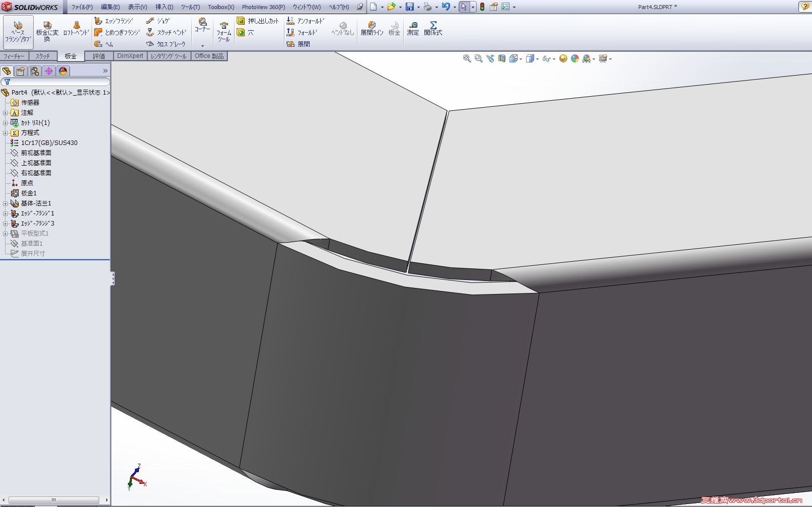This screenshot has height=507, width=812.
Task: Expand the 方程式 tree node
Action: point(6,133)
